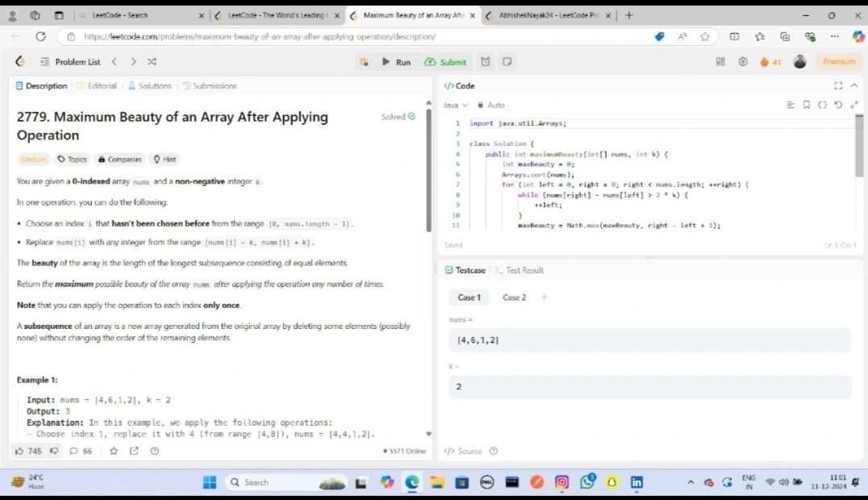The image size is (868, 500).
Task: Click the taskbar Search box
Action: tap(286, 482)
